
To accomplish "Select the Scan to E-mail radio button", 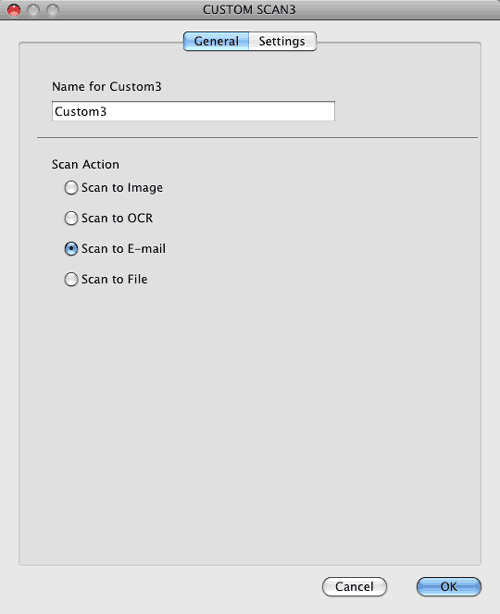I will pyautogui.click(x=71, y=249).
